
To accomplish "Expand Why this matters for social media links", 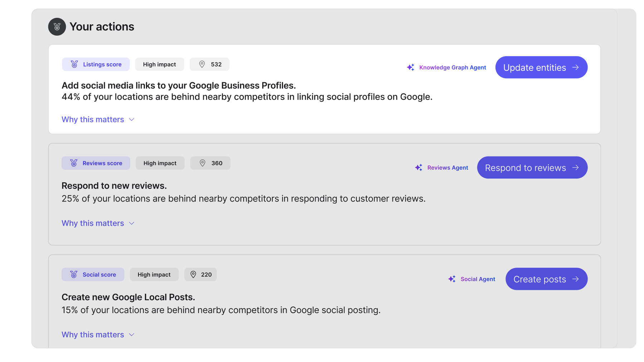I will pos(98,119).
